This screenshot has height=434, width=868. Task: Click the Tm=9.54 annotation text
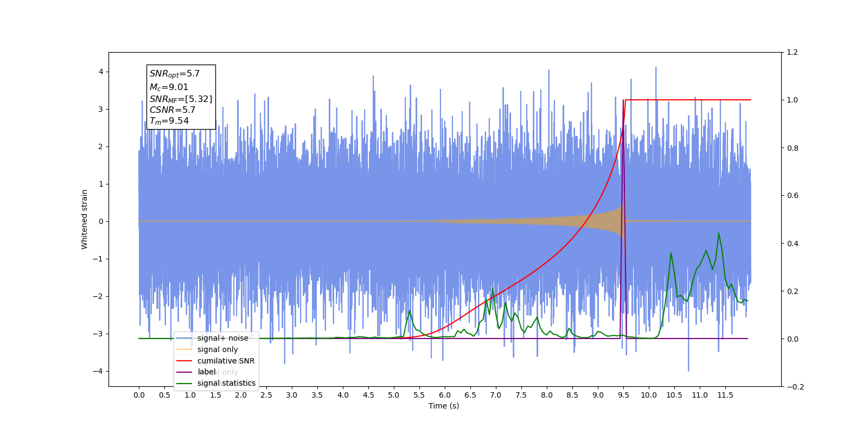pos(169,121)
